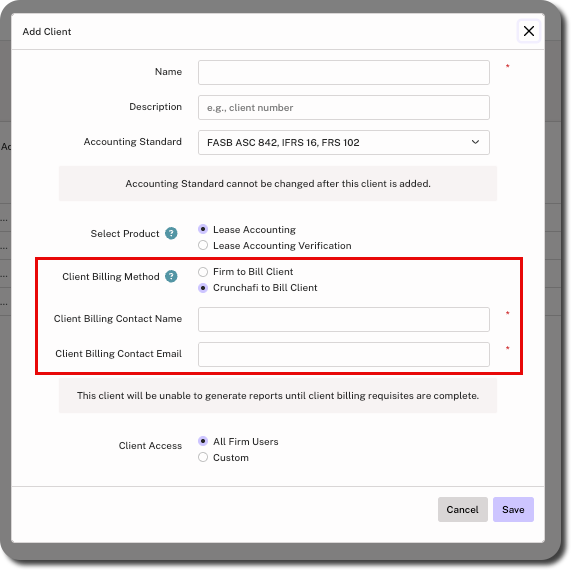Screen dimensions: 571x570
Task: Choose Firm to Bill Client
Action: coord(203,272)
